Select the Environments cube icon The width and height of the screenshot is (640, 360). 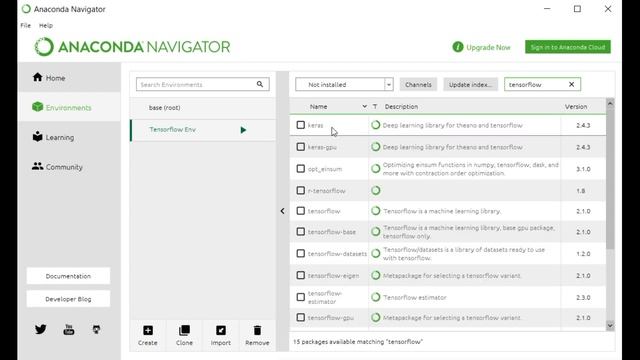point(38,107)
